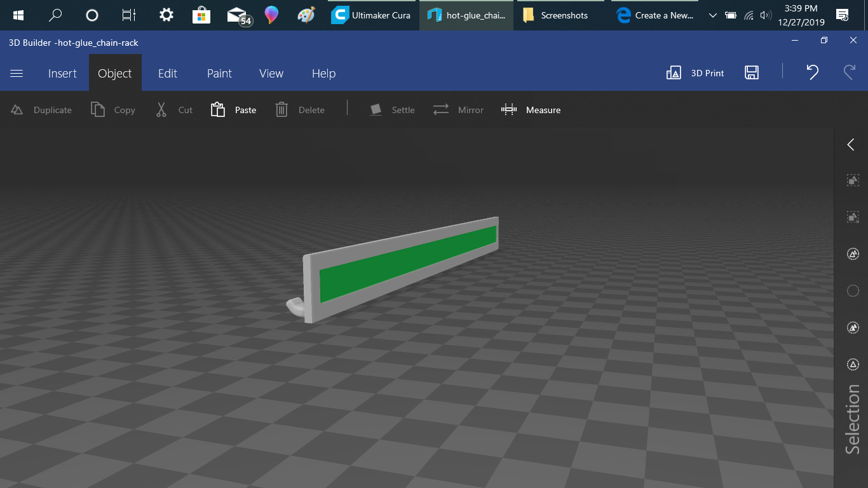Click the select all icon in the Selection sidebar
This screenshot has width=868, height=488.
click(853, 180)
